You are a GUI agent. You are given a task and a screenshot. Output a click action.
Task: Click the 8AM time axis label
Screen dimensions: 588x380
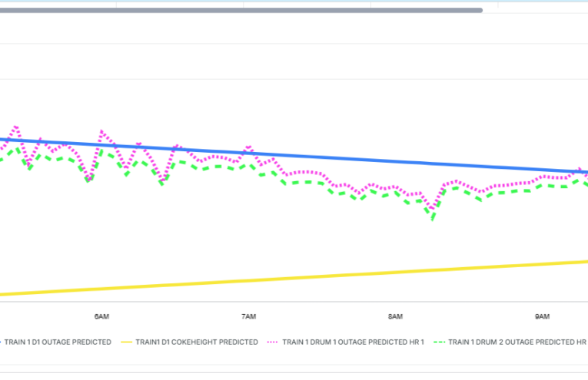[395, 316]
